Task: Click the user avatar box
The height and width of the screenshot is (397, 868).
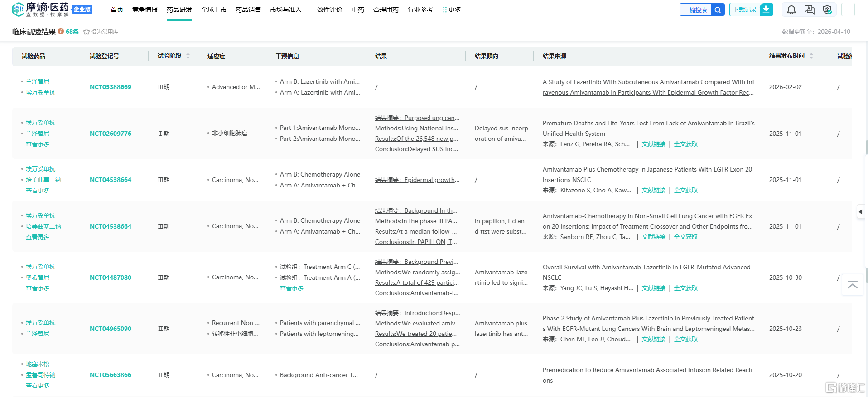Action: point(848,10)
